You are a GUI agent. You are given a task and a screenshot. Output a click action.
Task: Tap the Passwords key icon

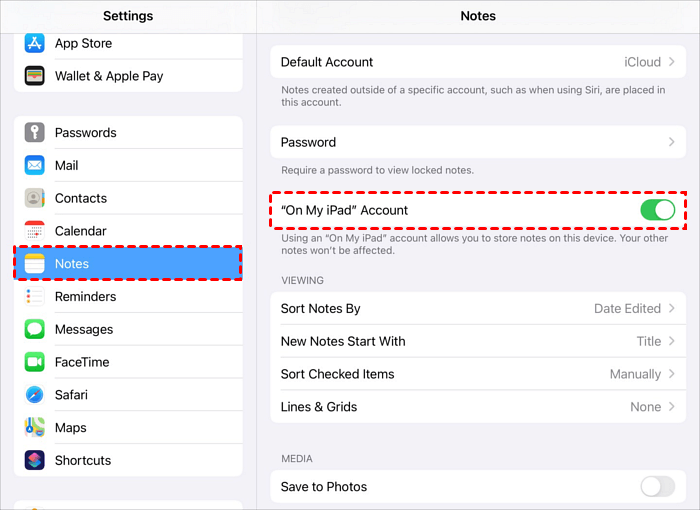point(35,133)
